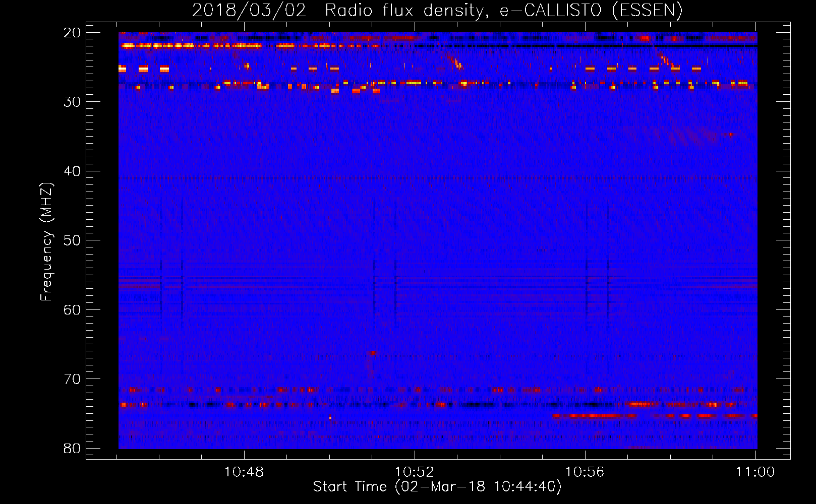This screenshot has width=816, height=504.
Task: Click the 70 frequency tick label
Action: pos(72,379)
